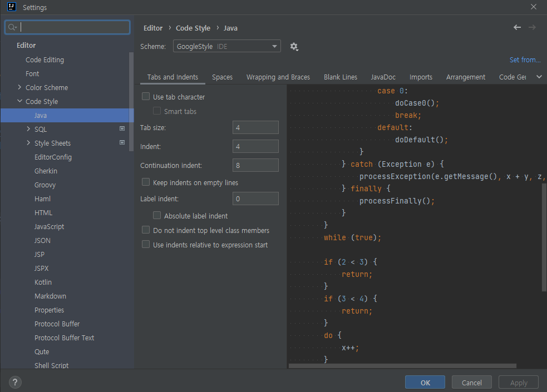This screenshot has width=547, height=392.
Task: Click the code preview vertical scrollbar
Action: pyautogui.click(x=544, y=237)
